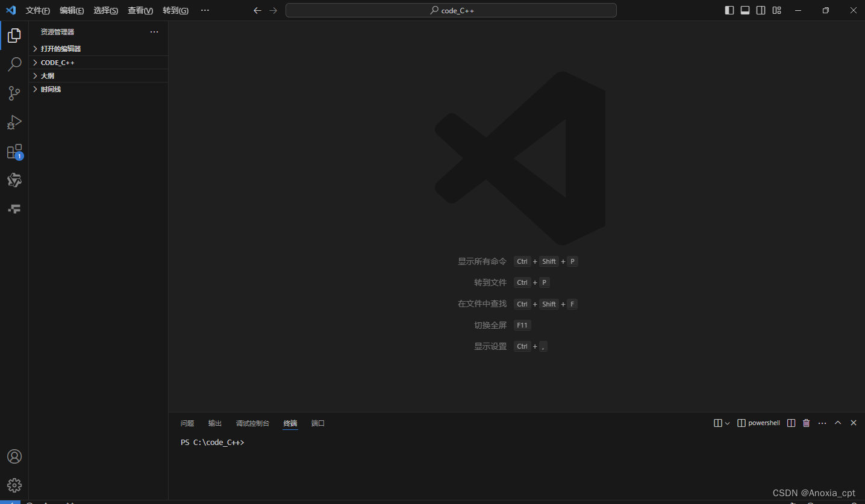Toggle the primary sidebar layout icon
Image resolution: width=865 pixels, height=504 pixels.
(729, 10)
